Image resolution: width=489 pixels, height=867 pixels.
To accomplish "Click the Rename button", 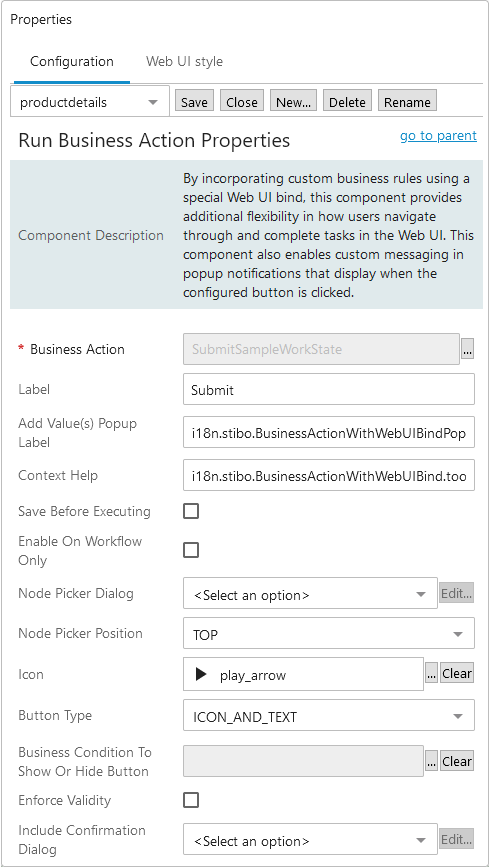I will (x=408, y=102).
